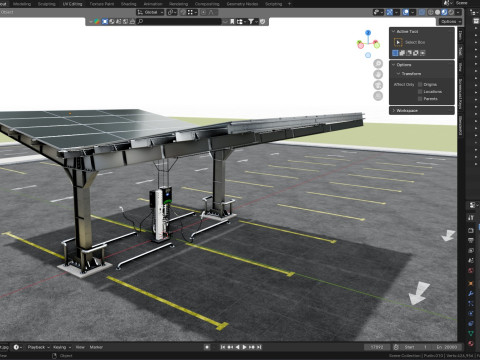Toggle the snap magnet icon
Screen dimensions: 480x360
point(183,12)
